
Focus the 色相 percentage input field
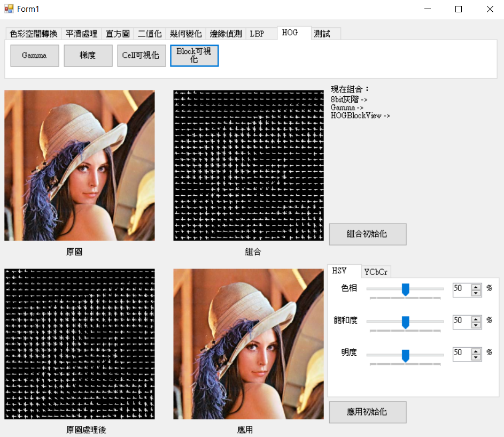tap(462, 290)
